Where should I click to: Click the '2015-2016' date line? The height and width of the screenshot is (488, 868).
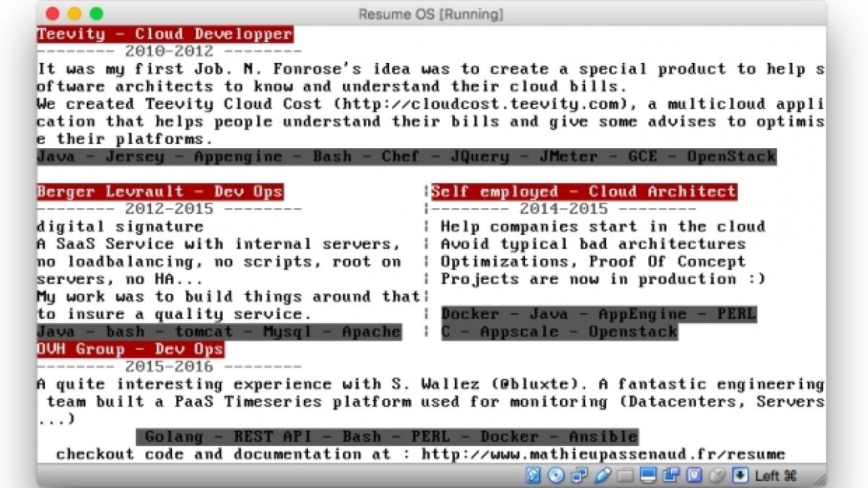click(169, 367)
